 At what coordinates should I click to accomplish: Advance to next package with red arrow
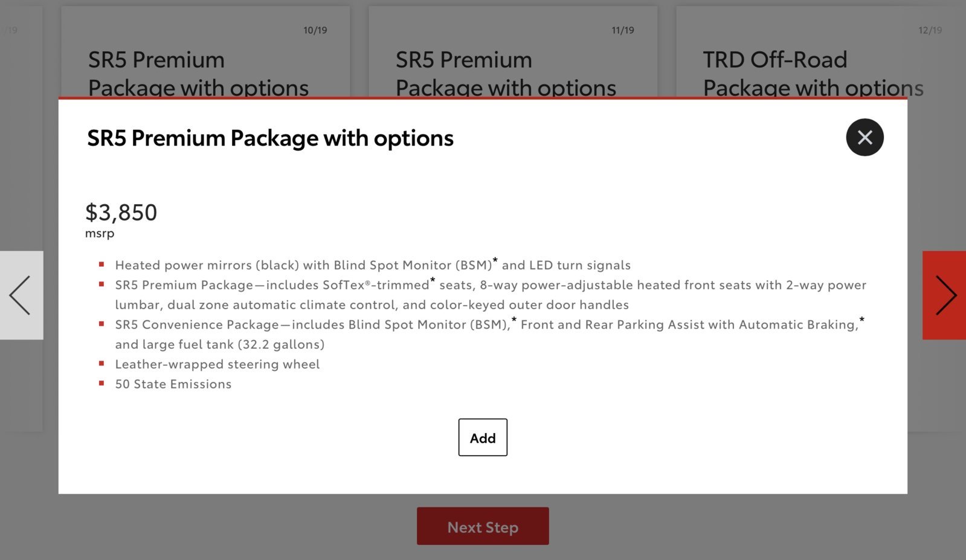coord(944,295)
